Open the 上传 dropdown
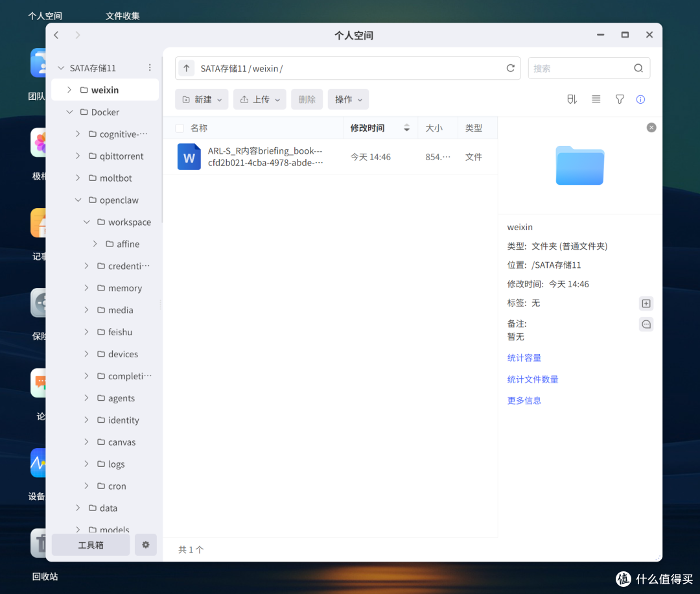The image size is (700, 594). coord(259,99)
